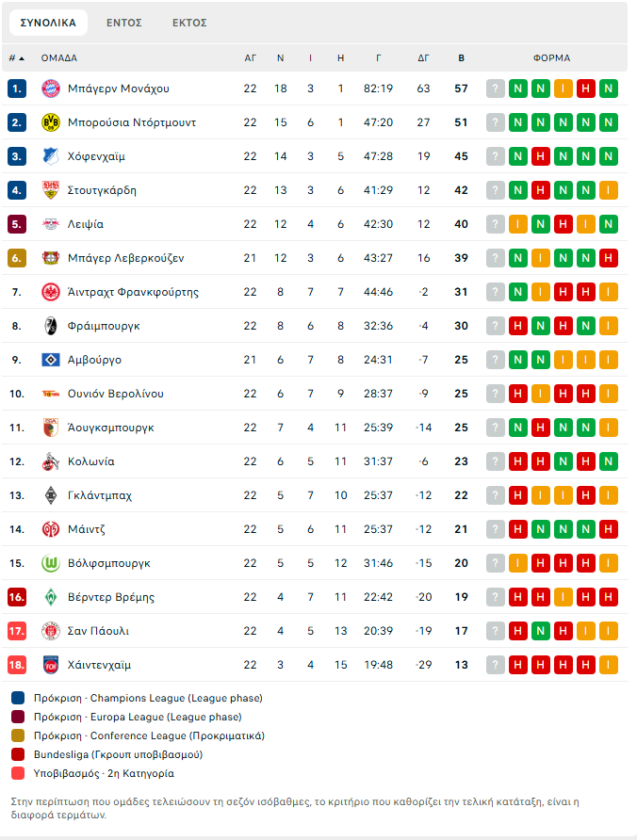Viewport: 637px width, 840px height.
Task: Sort standings by the Β points column
Action: click(x=461, y=58)
